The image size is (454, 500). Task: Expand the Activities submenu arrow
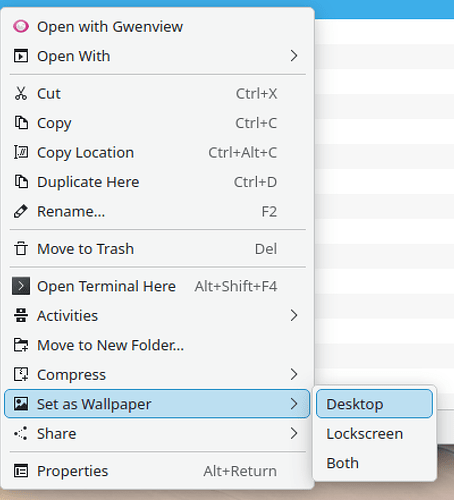tap(293, 315)
